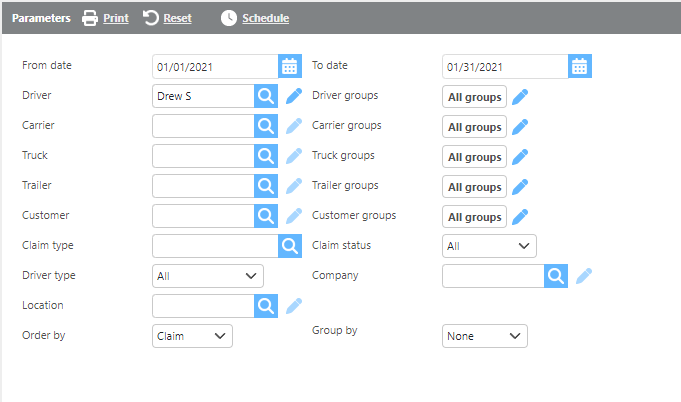Open the From date calendar picker

click(x=290, y=67)
